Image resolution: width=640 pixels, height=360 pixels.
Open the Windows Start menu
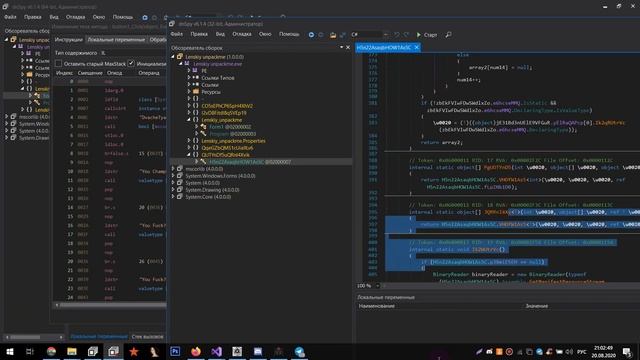(10, 351)
